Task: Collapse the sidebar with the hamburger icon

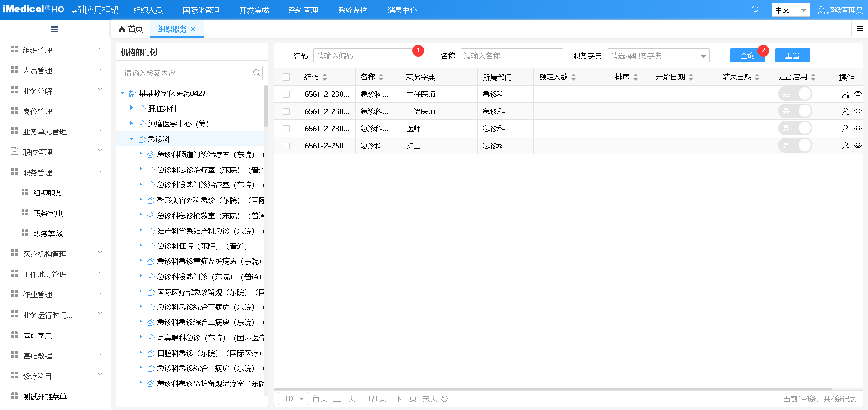Action: tap(54, 29)
